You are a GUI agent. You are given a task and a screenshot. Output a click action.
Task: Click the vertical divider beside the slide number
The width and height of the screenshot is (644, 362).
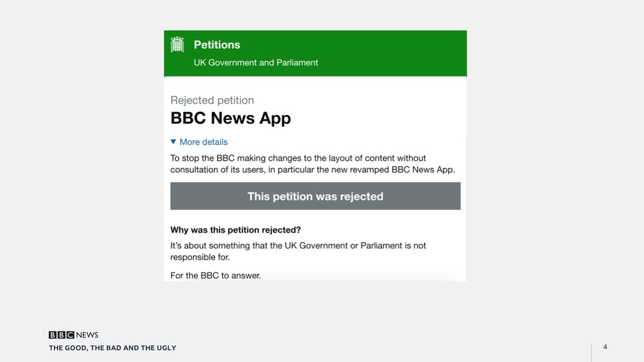[x=591, y=352]
